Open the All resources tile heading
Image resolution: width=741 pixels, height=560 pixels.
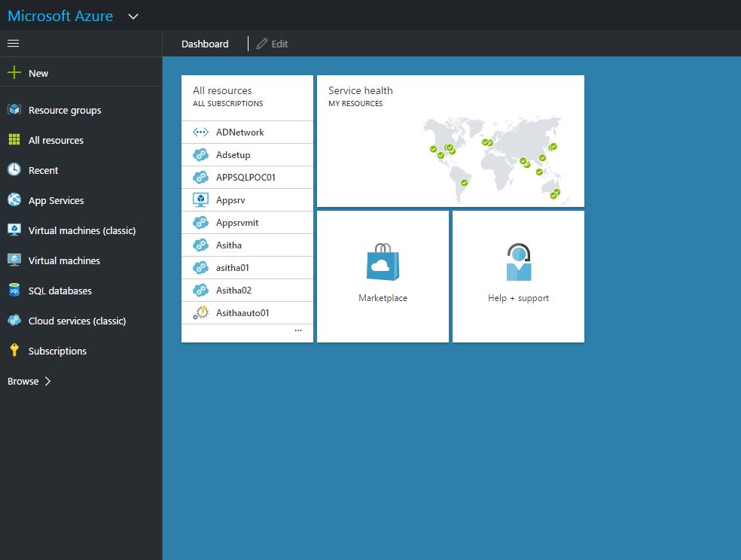click(222, 90)
